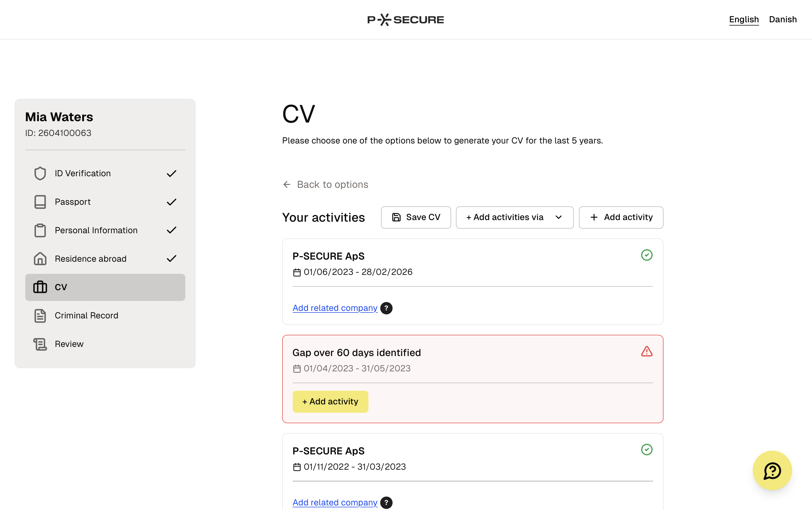The image size is (812, 510).
Task: Open the CV section in sidebar
Action: 105,287
